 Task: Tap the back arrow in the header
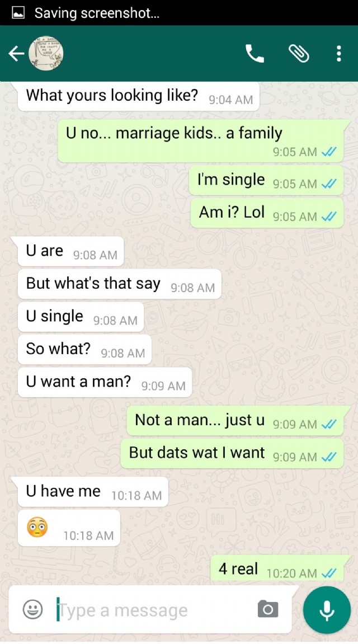click(x=16, y=53)
